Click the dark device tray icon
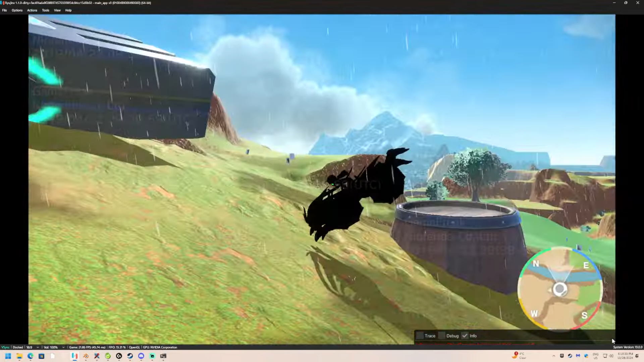The image size is (644, 362). click(x=562, y=356)
